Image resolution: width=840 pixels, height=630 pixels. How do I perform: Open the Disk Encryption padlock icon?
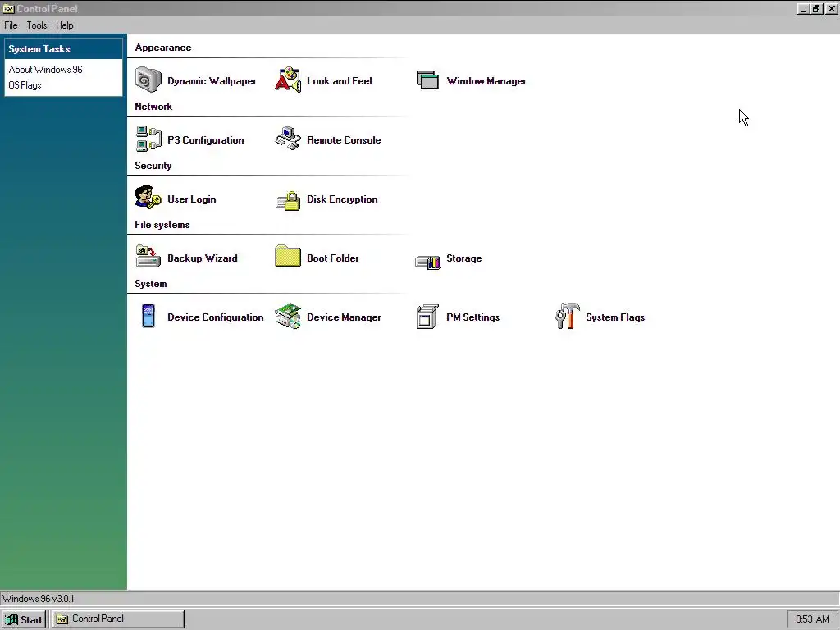[x=288, y=200]
